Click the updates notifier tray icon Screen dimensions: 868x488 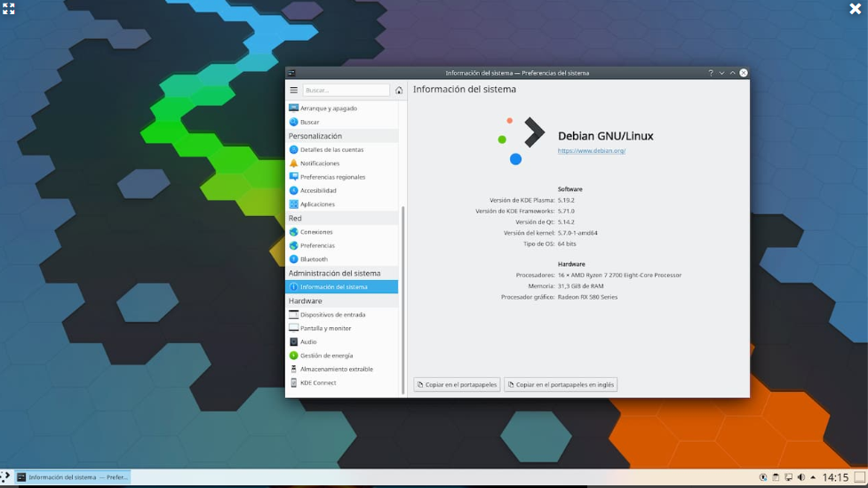763,477
